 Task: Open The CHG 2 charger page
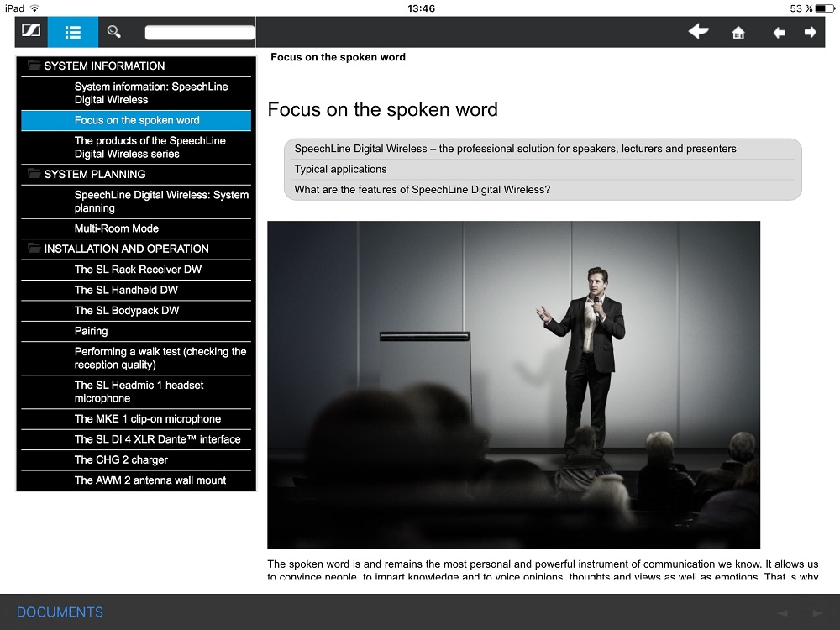[x=121, y=459]
